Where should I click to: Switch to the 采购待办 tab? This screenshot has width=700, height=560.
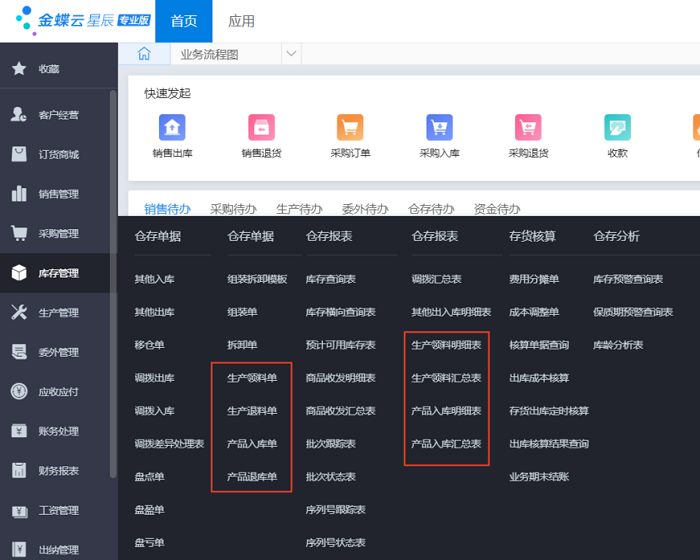(234, 209)
